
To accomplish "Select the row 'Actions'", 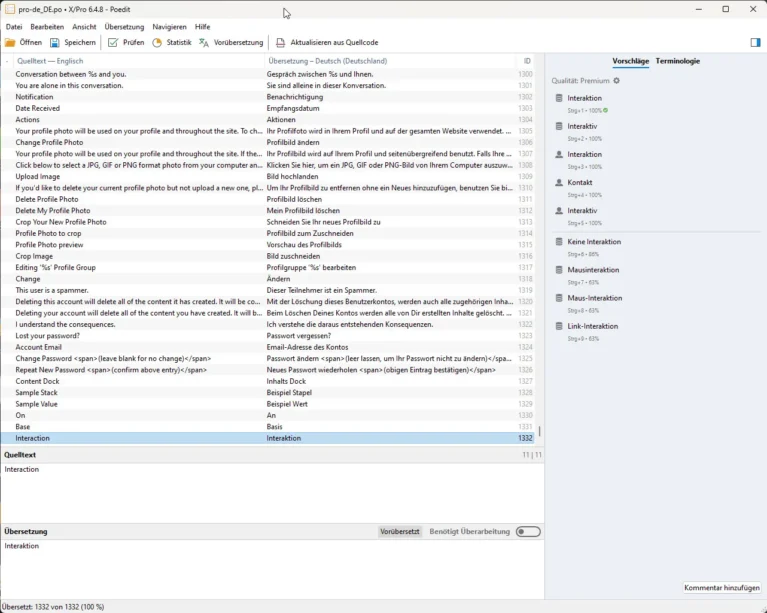I will (x=268, y=119).
